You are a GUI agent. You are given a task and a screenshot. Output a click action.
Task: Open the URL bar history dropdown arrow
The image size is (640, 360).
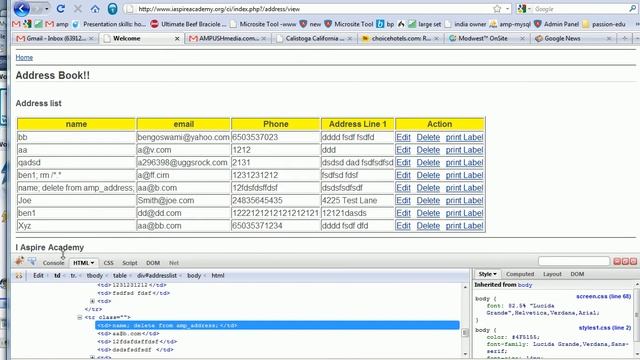[x=507, y=9]
